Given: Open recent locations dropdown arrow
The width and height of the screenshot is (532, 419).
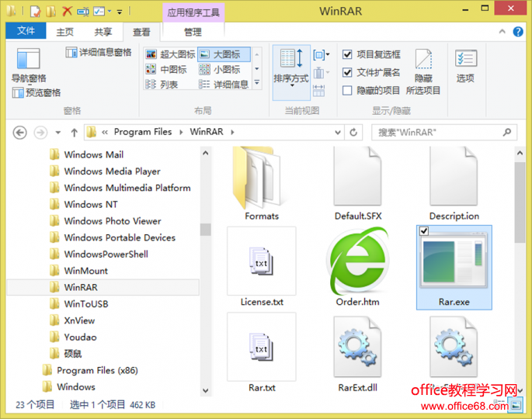Looking at the screenshot, I should 58,132.
